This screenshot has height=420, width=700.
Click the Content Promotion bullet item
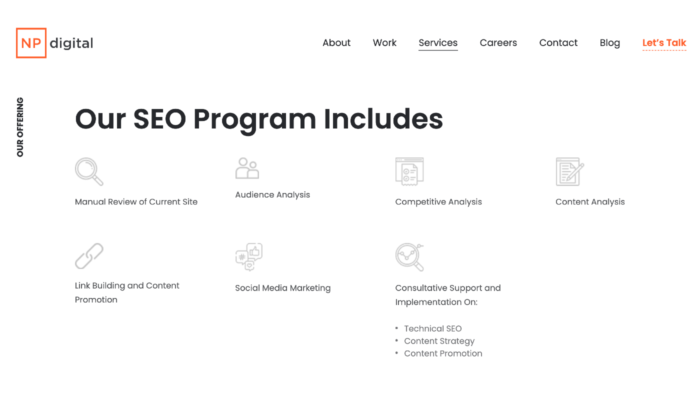[443, 353]
